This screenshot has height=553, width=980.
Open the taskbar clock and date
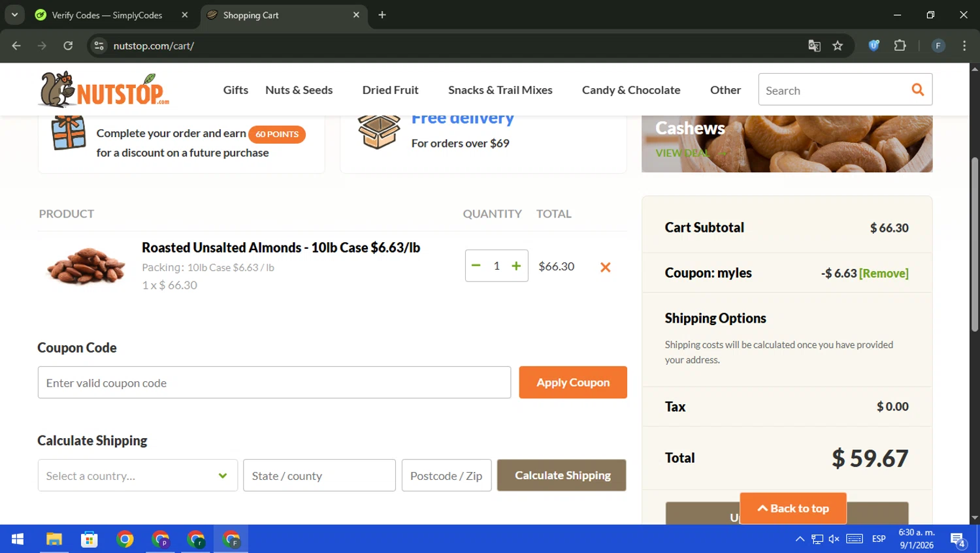coord(917,539)
